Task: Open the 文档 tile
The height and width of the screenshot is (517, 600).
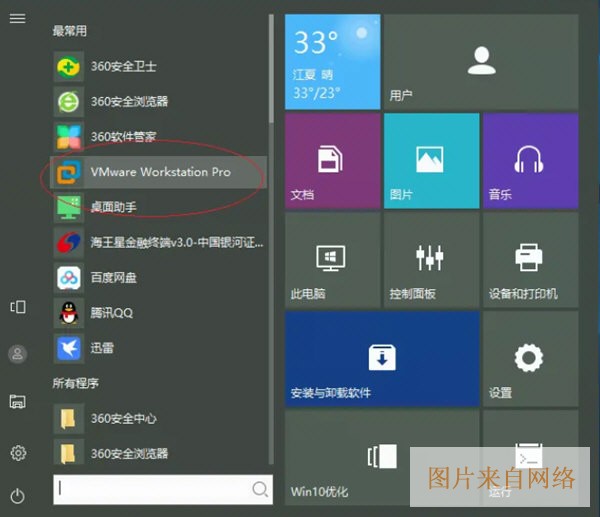Action: click(x=333, y=161)
